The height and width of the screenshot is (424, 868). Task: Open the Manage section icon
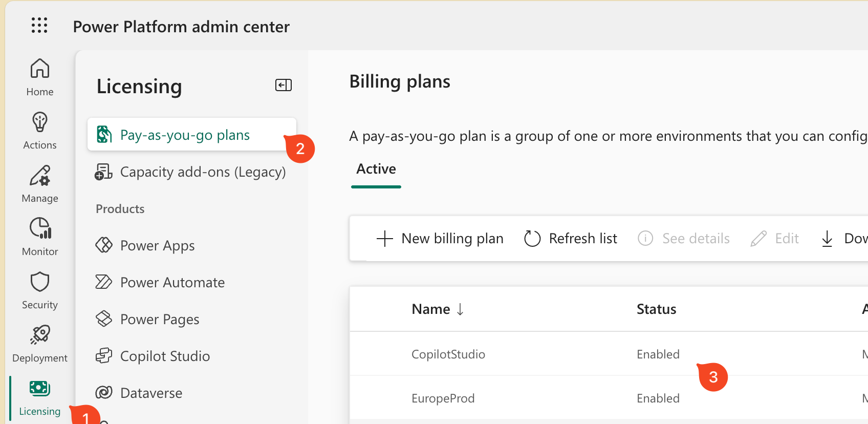[x=40, y=176]
